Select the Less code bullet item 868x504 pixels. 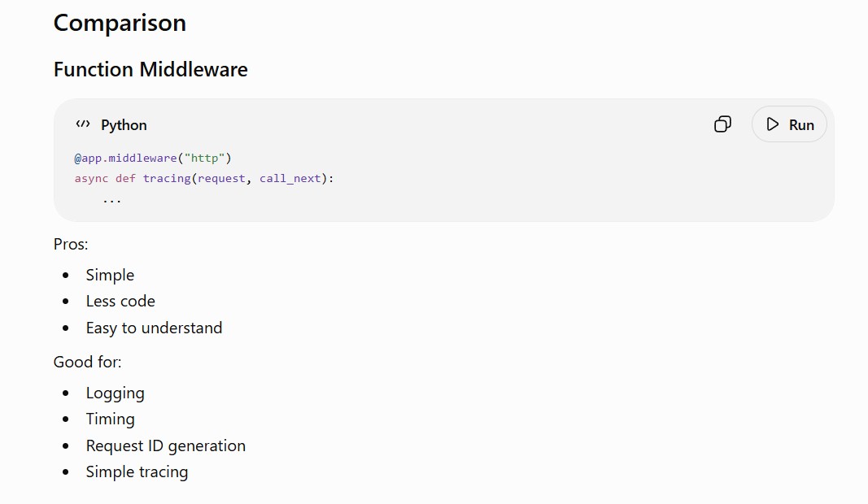(120, 301)
